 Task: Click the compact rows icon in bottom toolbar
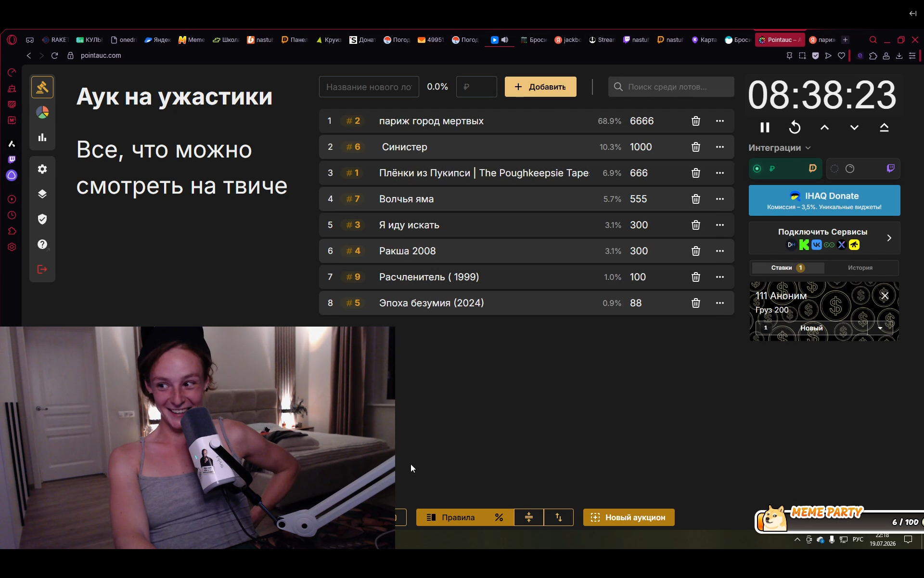tap(529, 517)
